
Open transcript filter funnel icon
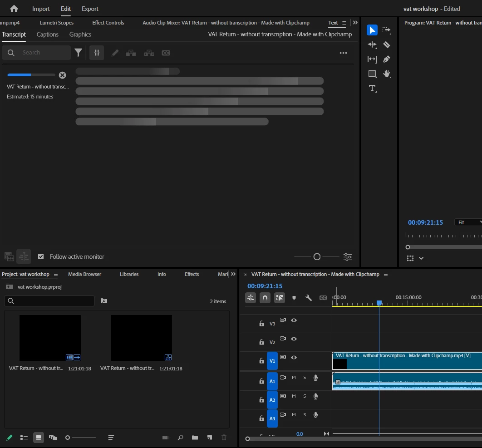(x=78, y=53)
